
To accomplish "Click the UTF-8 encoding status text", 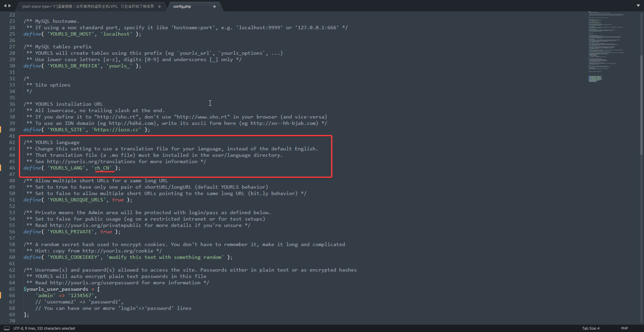I will click(18, 328).
